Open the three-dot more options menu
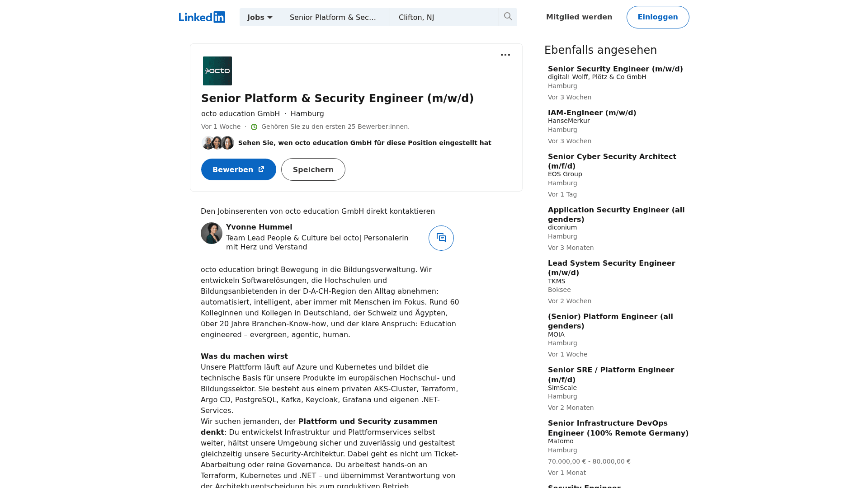The width and height of the screenshot is (868, 488). tap(505, 55)
